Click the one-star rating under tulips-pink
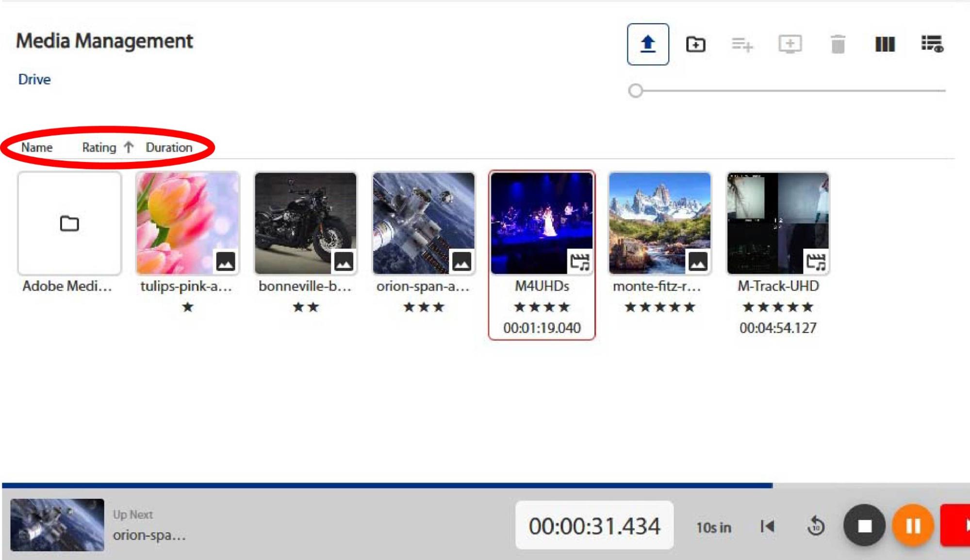The width and height of the screenshot is (970, 560). pos(188,307)
